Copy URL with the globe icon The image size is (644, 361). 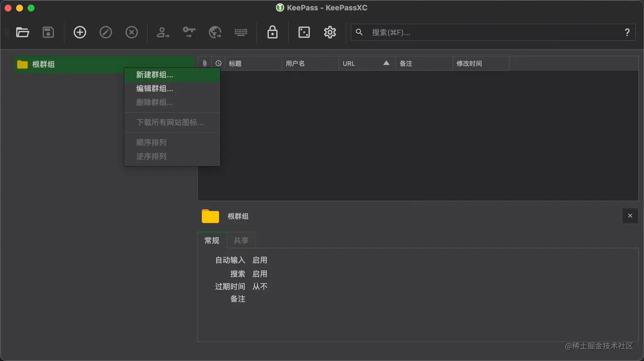[215, 32]
